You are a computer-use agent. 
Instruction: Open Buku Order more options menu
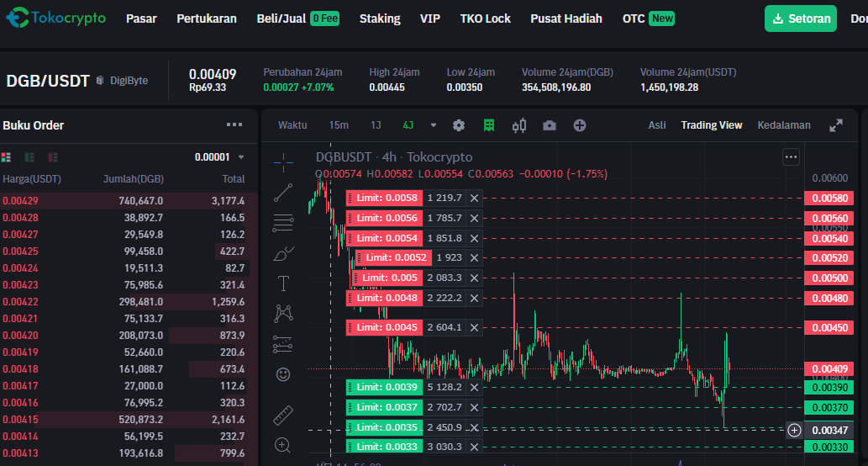(x=234, y=124)
